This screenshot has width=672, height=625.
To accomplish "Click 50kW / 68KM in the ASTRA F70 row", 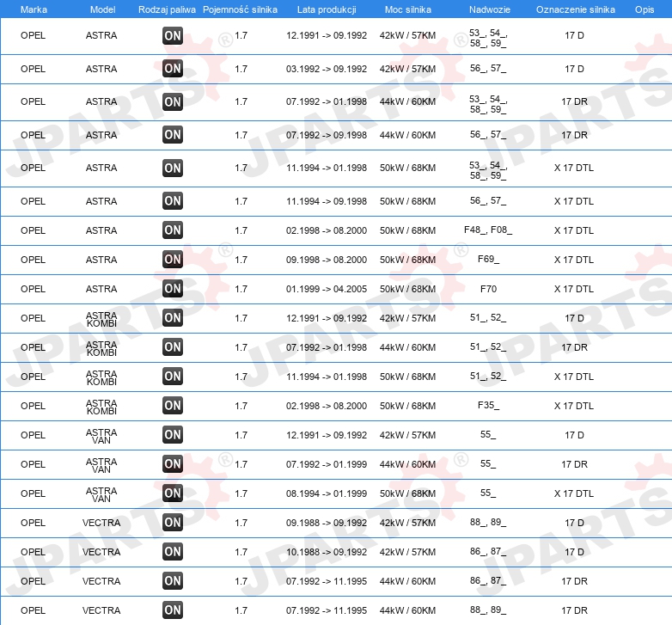I will (407, 289).
